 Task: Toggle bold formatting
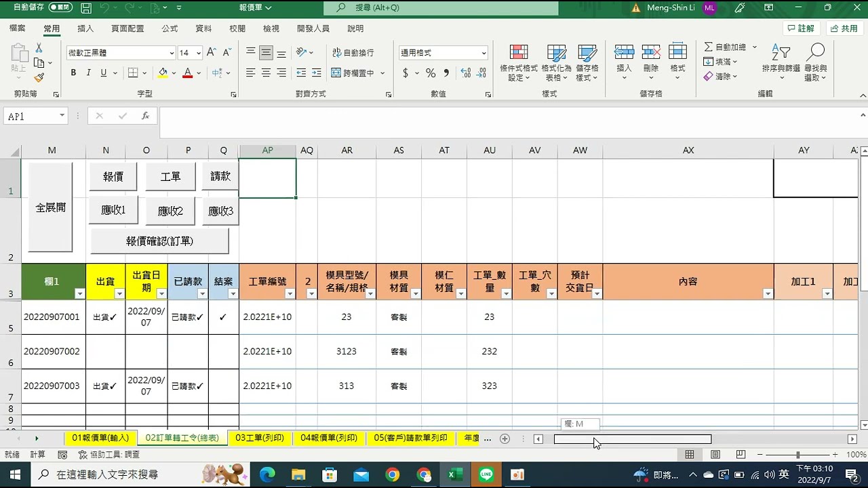[x=73, y=73]
